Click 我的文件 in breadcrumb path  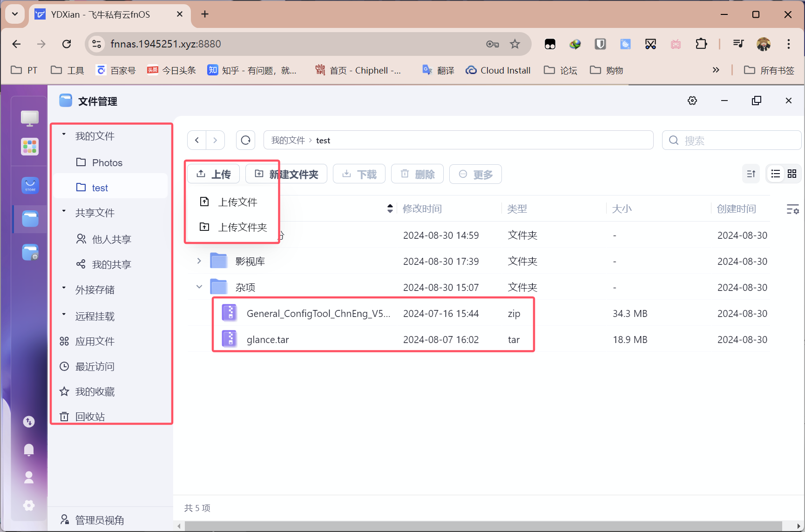pyautogui.click(x=288, y=140)
